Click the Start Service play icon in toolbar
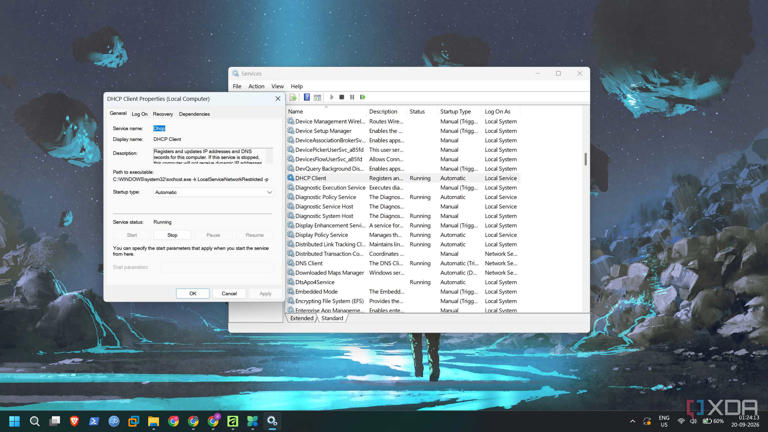Viewport: 768px width, 432px height. [332, 97]
